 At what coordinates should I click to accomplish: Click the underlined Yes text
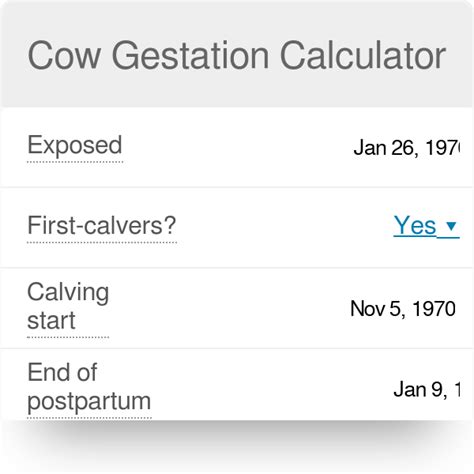click(415, 226)
